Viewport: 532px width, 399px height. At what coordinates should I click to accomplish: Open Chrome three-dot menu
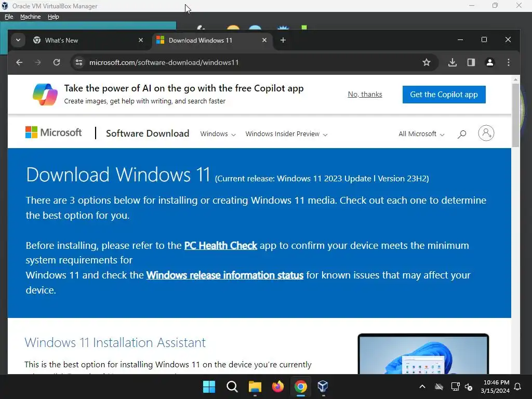[x=508, y=62]
